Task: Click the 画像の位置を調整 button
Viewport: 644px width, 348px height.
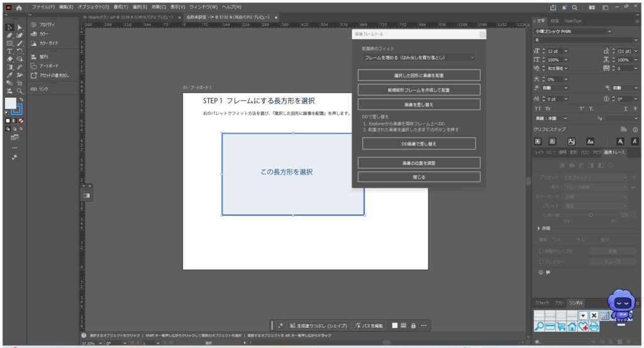Action: 419,163
